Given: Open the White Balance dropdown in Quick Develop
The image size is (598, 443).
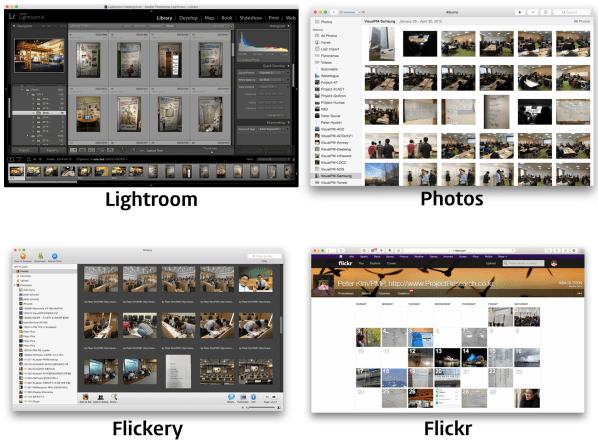Looking at the screenshot, I should tap(272, 80).
